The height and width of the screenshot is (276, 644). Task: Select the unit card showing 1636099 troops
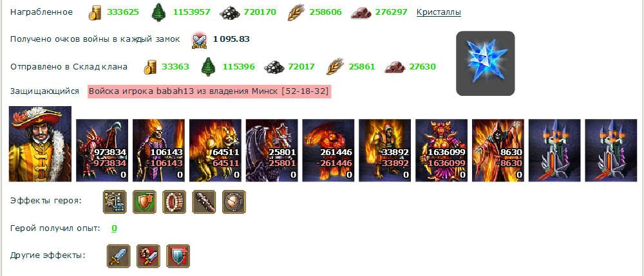coord(442,150)
